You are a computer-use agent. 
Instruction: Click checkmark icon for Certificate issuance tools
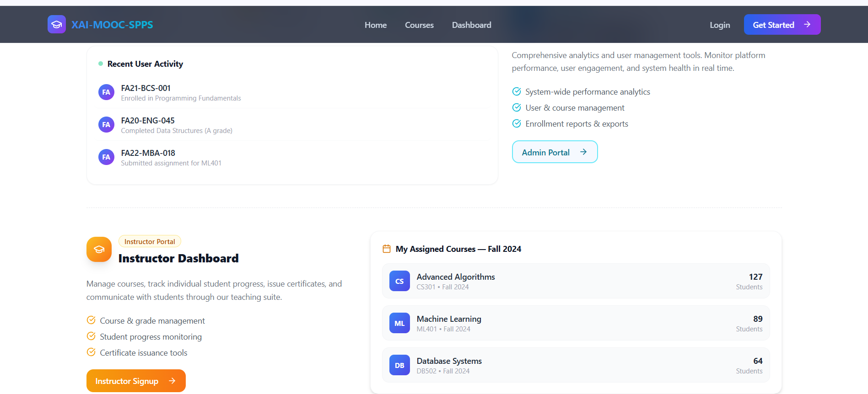pyautogui.click(x=91, y=352)
